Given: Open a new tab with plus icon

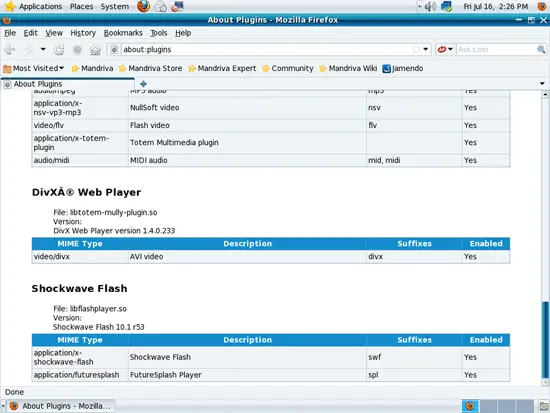Looking at the screenshot, I should (x=143, y=84).
